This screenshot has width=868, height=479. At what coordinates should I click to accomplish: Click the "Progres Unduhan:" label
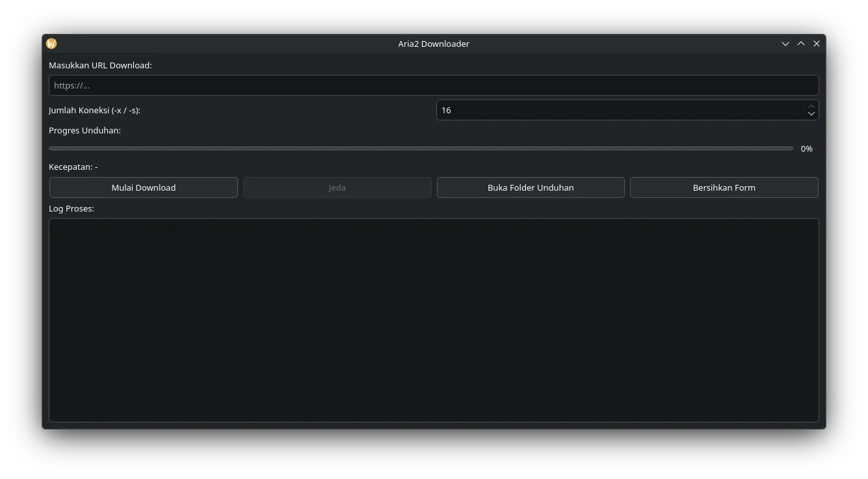point(85,130)
